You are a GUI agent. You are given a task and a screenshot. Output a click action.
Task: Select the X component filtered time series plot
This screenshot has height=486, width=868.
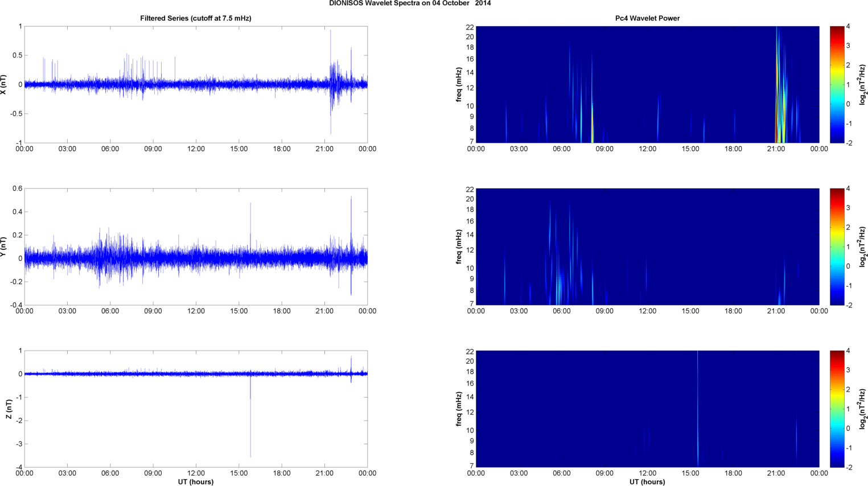tap(196, 84)
